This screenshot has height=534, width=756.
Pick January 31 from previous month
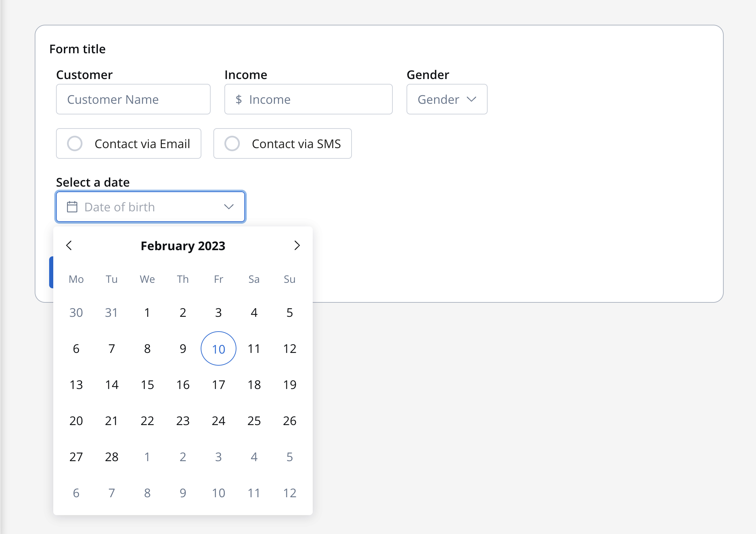coord(112,312)
